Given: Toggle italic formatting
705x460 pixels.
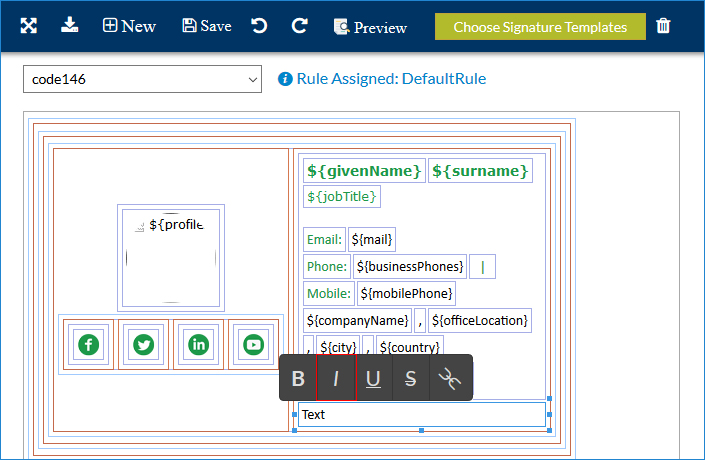Looking at the screenshot, I should pos(336,378).
